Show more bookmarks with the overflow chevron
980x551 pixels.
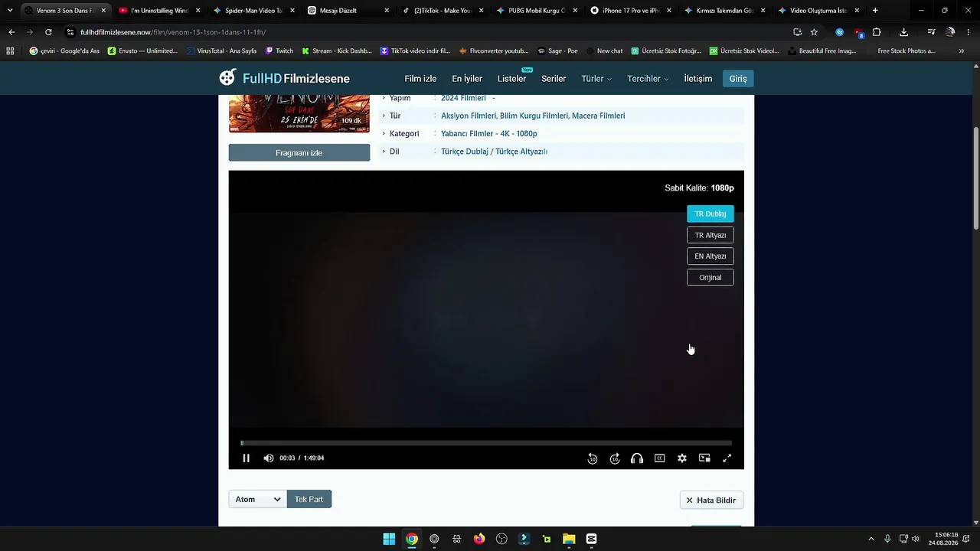point(962,51)
